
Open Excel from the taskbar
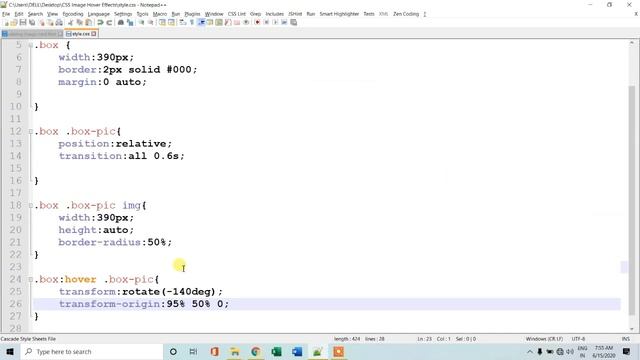click(x=276, y=352)
